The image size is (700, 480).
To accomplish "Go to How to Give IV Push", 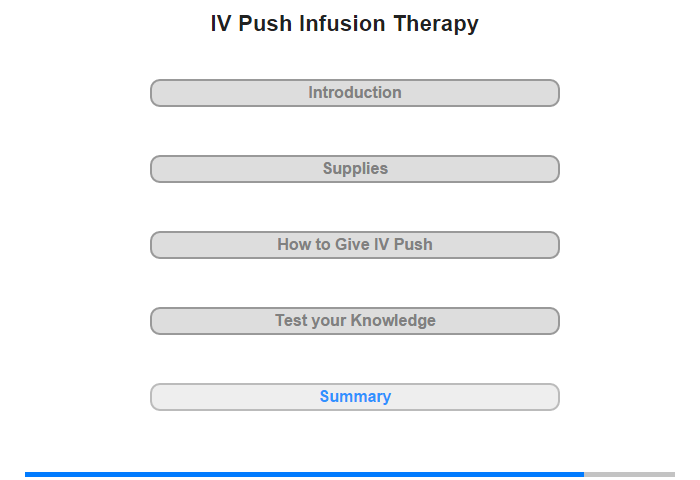I will click(354, 245).
